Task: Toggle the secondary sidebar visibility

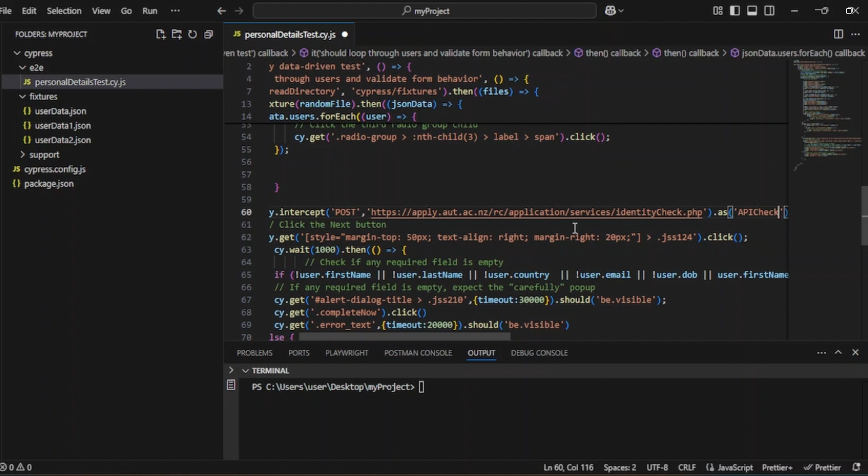Action: pos(769,11)
